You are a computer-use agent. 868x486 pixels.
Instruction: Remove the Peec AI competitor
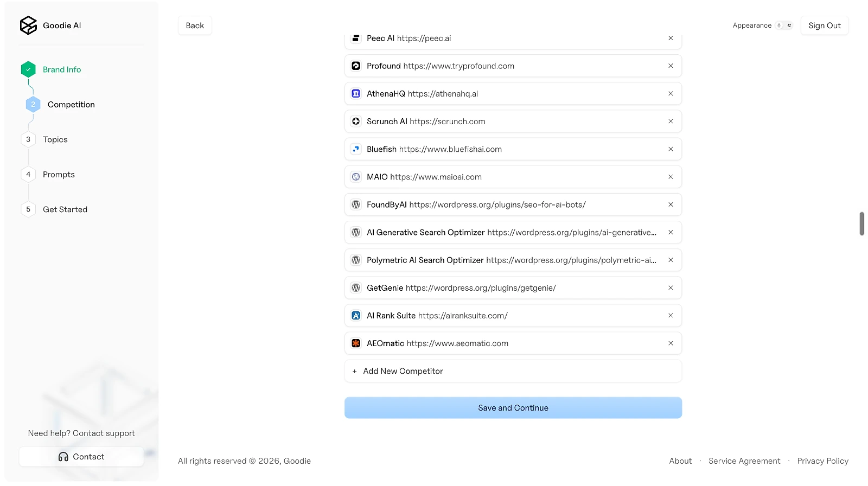pyautogui.click(x=671, y=38)
